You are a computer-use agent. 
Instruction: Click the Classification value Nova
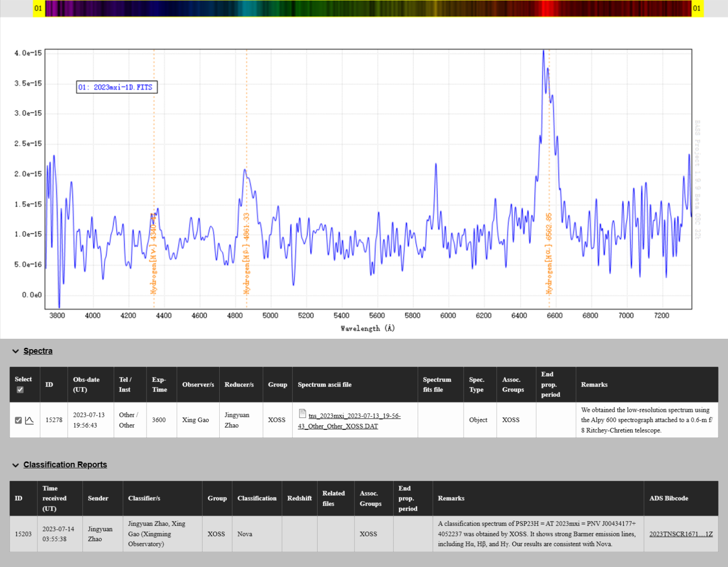click(x=245, y=534)
